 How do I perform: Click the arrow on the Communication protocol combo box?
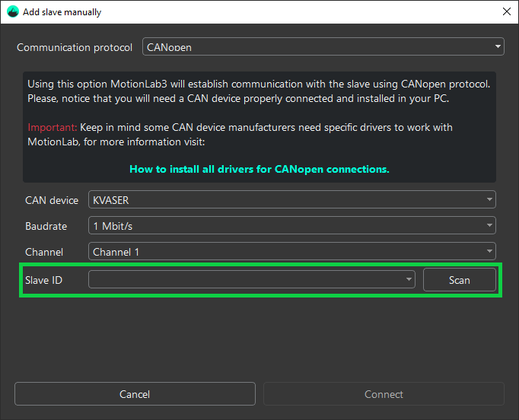click(x=498, y=47)
